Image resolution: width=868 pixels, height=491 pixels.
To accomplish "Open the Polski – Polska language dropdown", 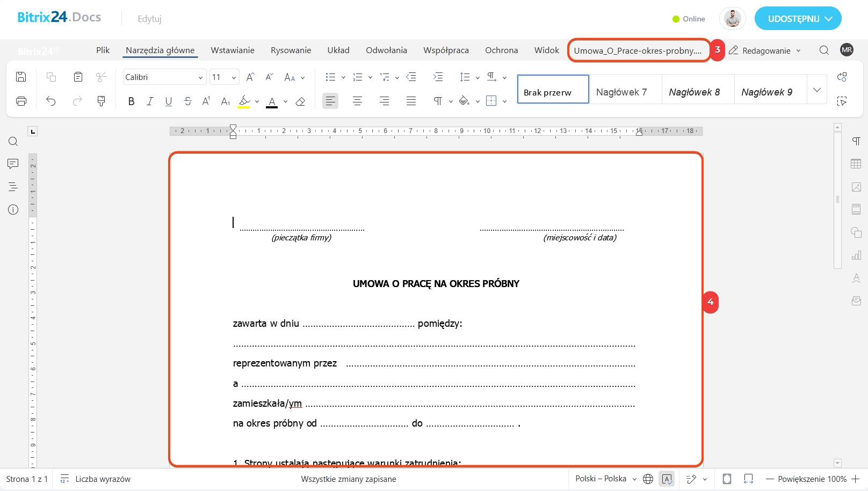I will click(x=605, y=479).
